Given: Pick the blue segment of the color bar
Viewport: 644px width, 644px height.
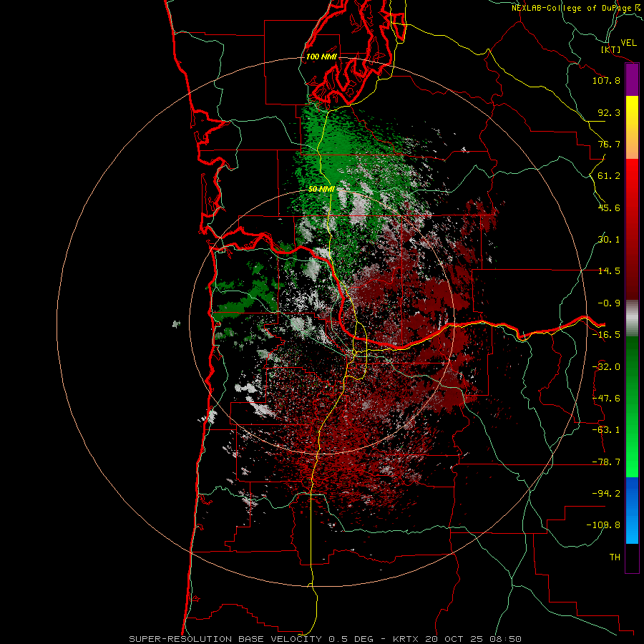Looking at the screenshot, I should coord(632,510).
